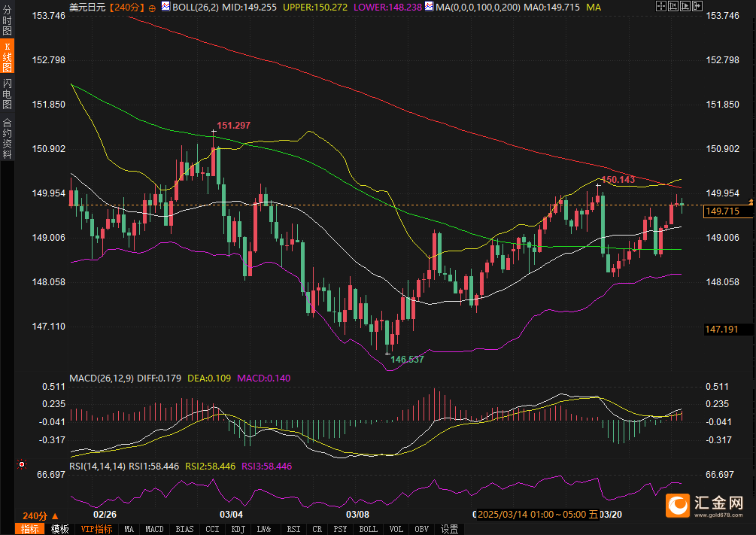Click the RSI(14,14,14) panel label
The image size is (756, 535).
click(97, 467)
